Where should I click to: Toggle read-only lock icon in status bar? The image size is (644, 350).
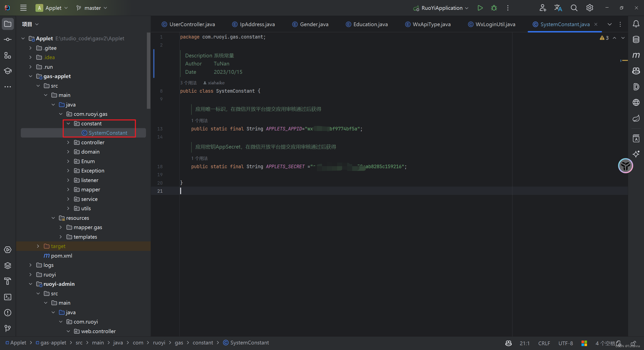pos(633,343)
